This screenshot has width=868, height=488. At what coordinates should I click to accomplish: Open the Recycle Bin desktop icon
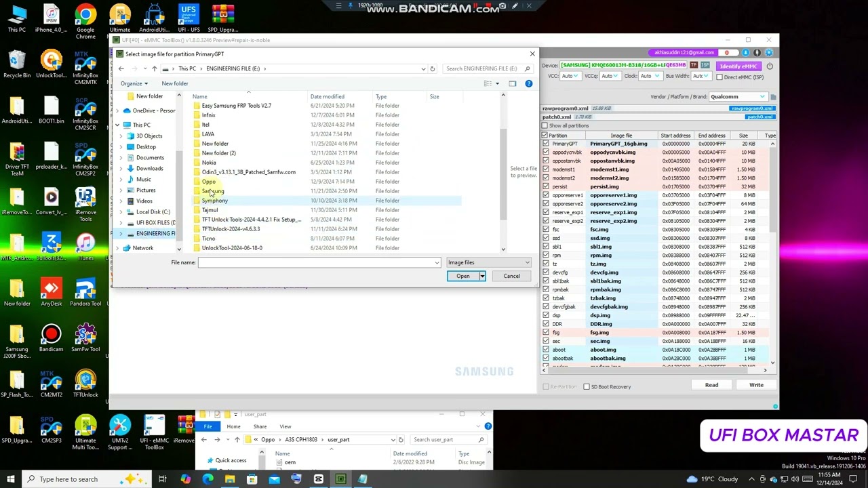(x=17, y=64)
